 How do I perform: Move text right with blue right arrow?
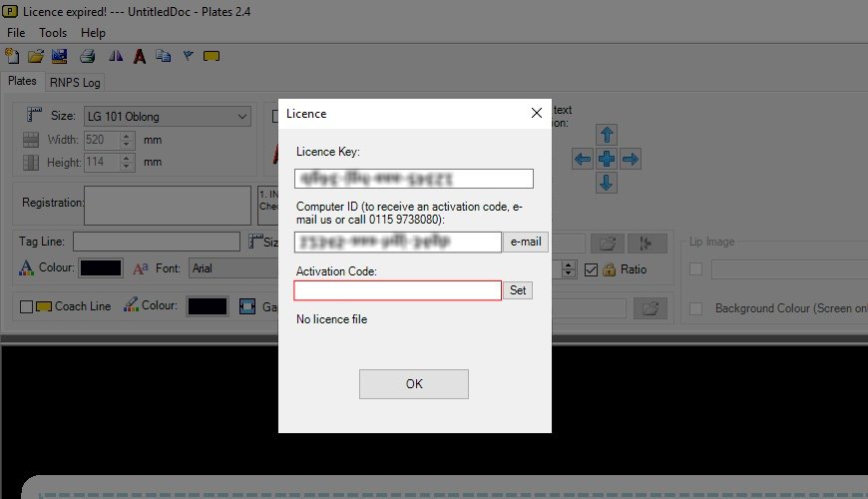[631, 159]
